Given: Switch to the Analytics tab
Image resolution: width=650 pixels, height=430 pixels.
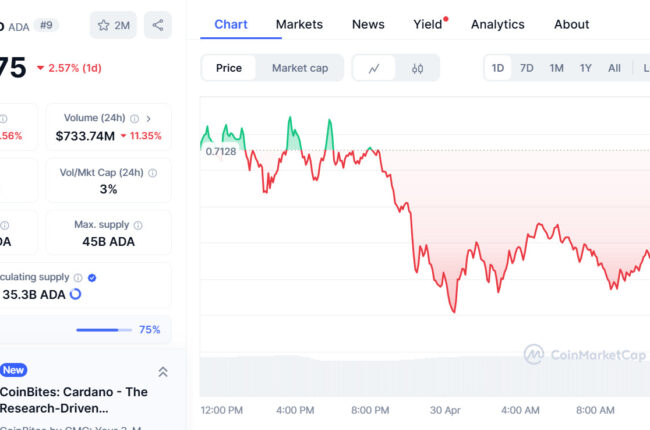Looking at the screenshot, I should (x=497, y=24).
